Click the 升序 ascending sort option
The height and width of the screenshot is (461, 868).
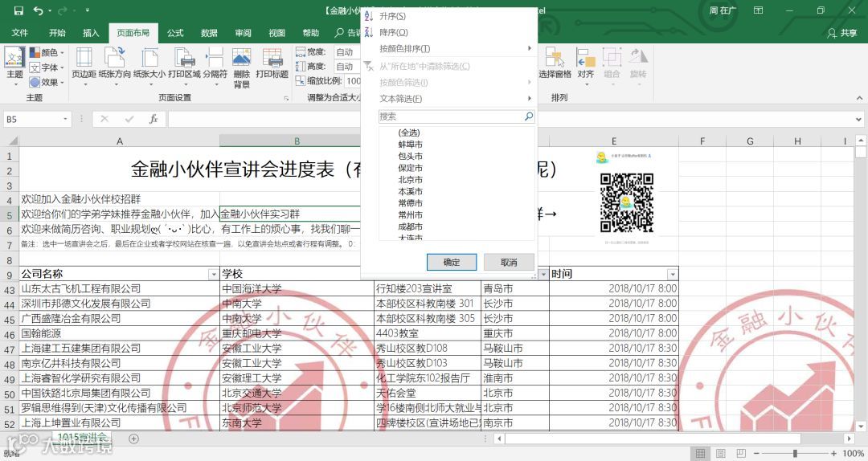[x=392, y=16]
